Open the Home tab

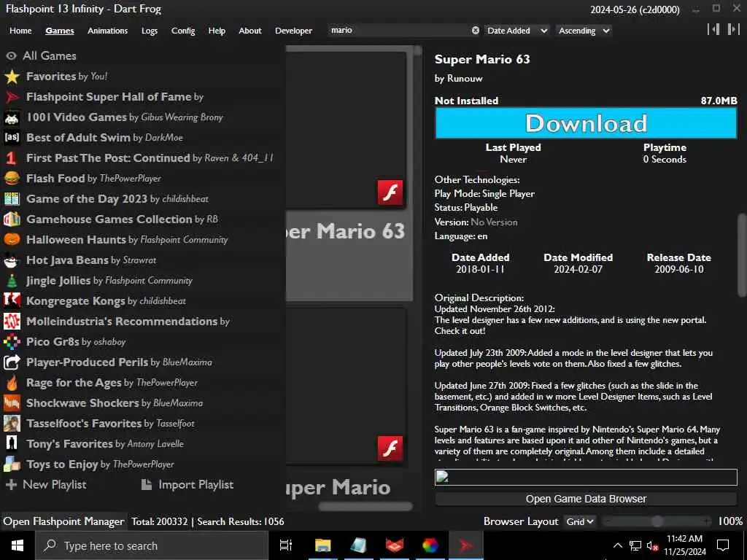point(20,31)
